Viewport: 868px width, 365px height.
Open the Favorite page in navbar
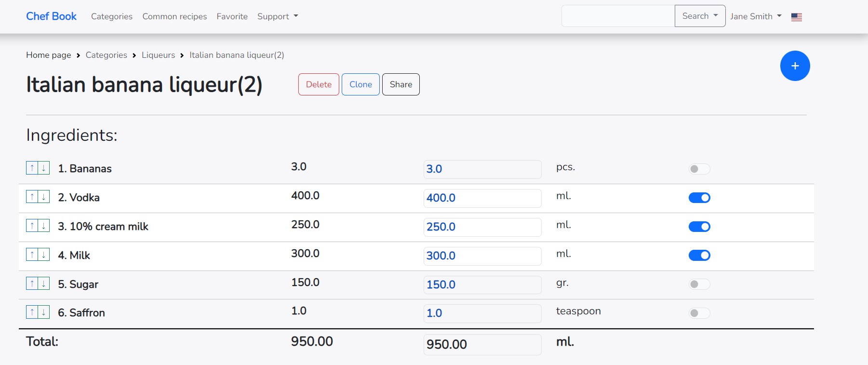pyautogui.click(x=232, y=16)
